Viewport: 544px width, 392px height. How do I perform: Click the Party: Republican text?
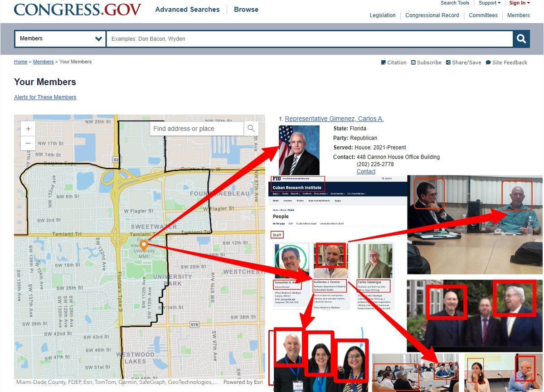355,138
